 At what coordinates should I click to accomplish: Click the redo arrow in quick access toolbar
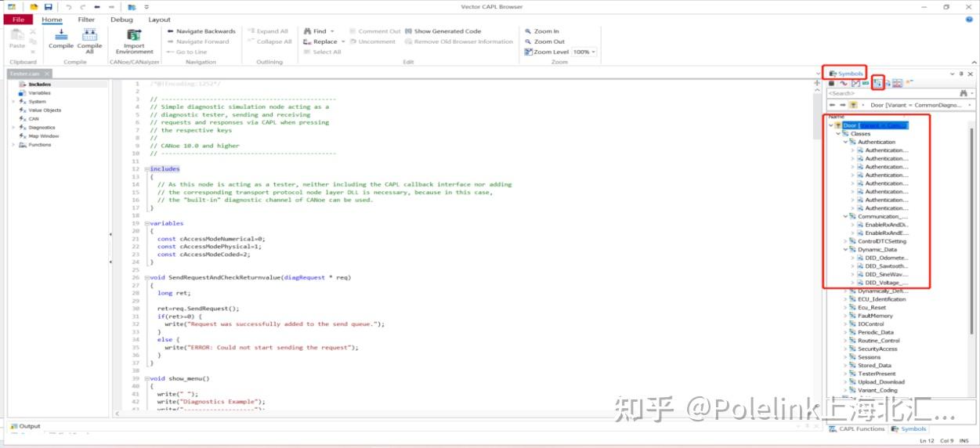pyautogui.click(x=83, y=7)
